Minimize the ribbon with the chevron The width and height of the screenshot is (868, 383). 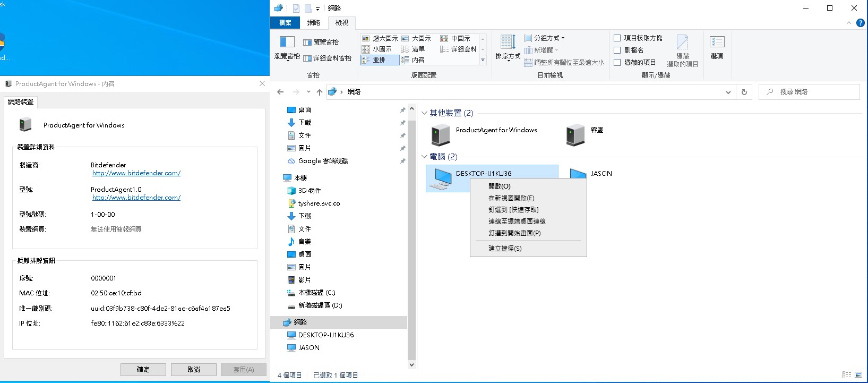pyautogui.click(x=848, y=23)
